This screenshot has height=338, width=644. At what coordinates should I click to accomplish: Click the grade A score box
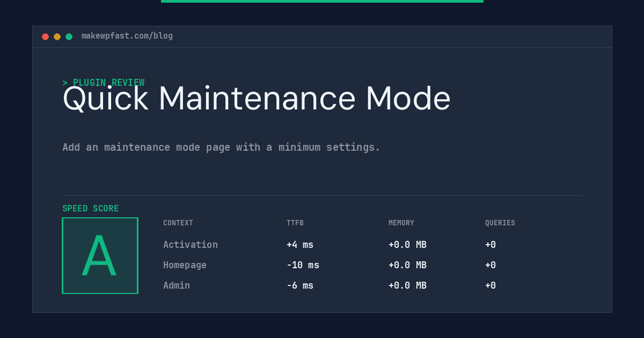[100, 255]
